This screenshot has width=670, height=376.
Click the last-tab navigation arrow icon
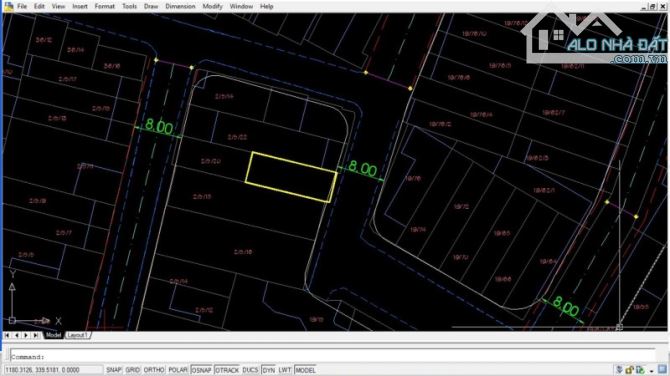[x=36, y=335]
